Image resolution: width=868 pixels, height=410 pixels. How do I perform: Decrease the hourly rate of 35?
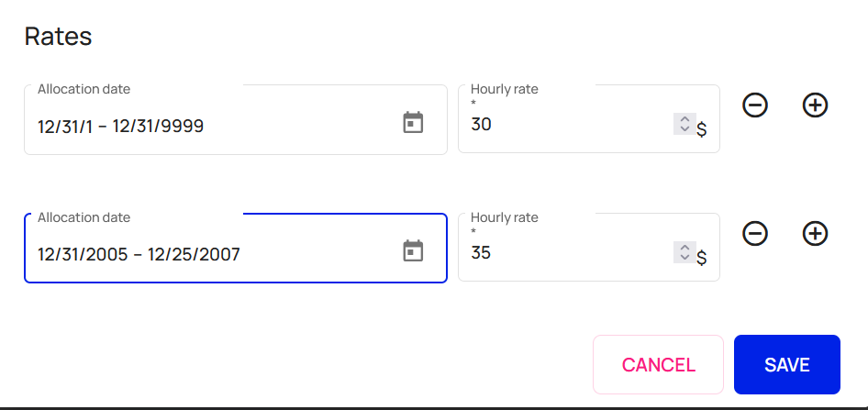click(x=684, y=258)
